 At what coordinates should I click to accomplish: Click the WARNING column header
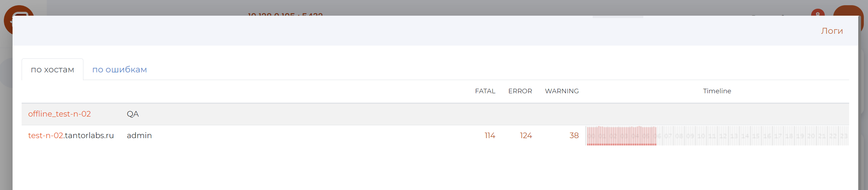[562, 91]
